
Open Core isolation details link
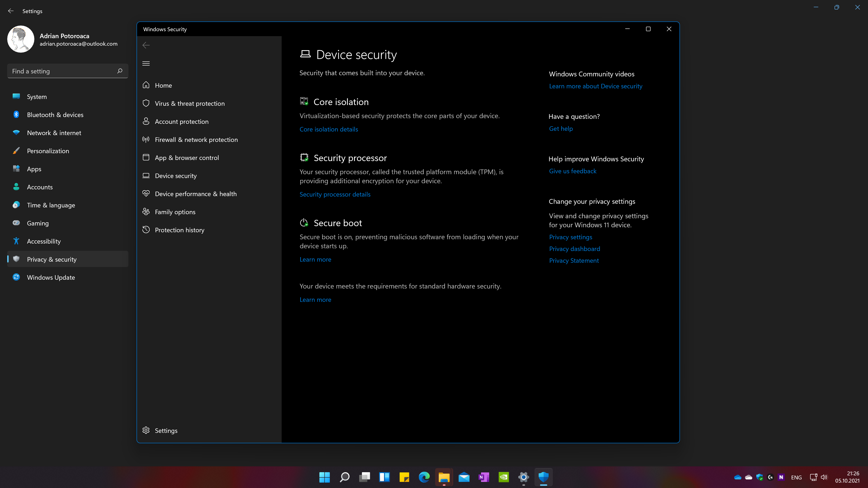[x=328, y=129]
